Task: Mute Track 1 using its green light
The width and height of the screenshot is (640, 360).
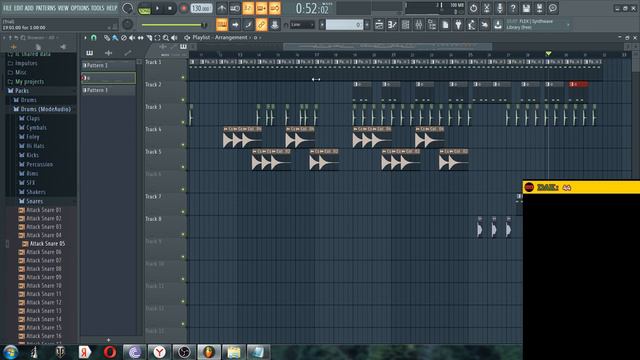Action: point(183,77)
